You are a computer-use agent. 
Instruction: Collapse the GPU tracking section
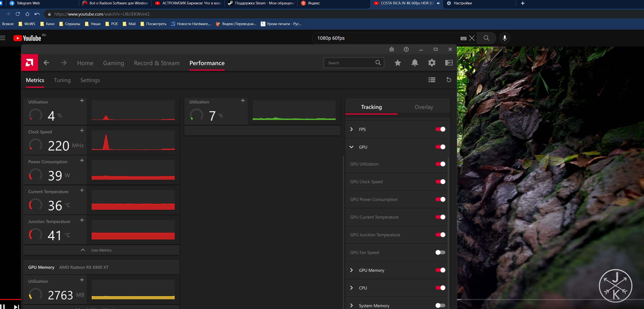[351, 147]
